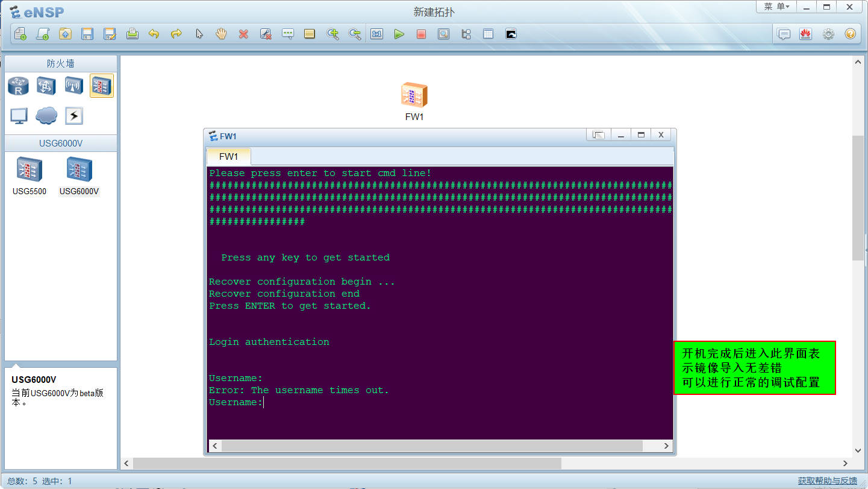
Task: Open help with the orange question icon
Action: [x=850, y=34]
